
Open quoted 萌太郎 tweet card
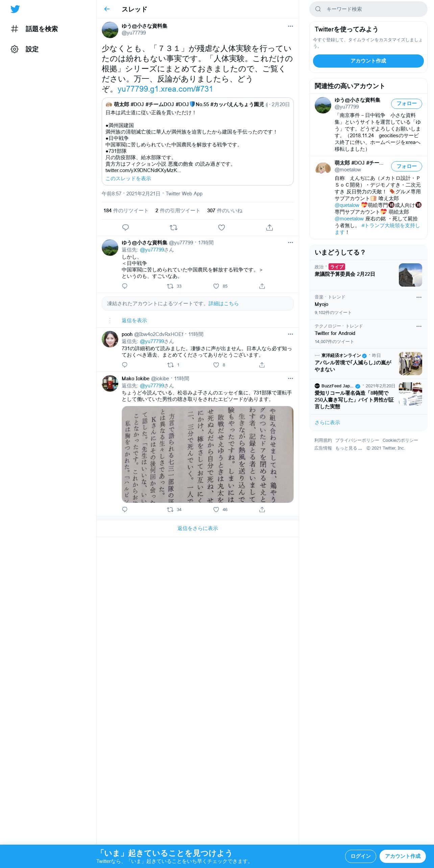[198, 141]
